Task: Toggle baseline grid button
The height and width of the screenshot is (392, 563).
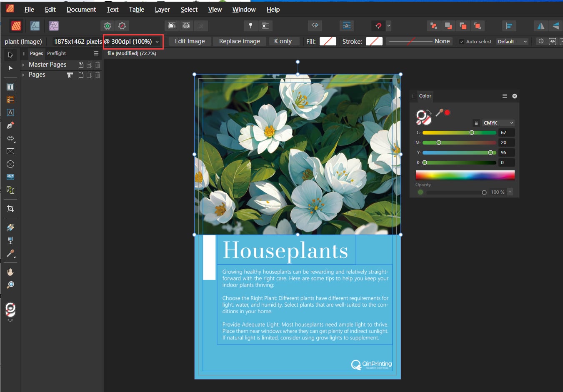Action: 346,26
